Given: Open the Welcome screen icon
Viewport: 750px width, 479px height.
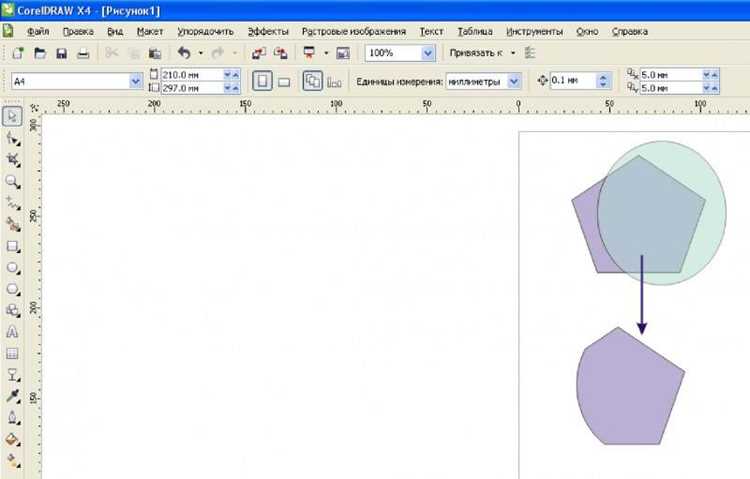Looking at the screenshot, I should 343,53.
